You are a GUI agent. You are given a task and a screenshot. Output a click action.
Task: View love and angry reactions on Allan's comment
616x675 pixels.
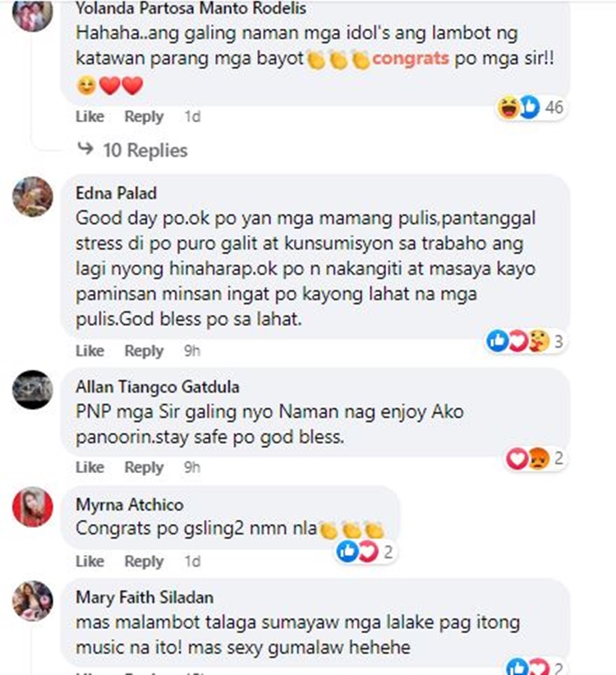click(x=535, y=458)
